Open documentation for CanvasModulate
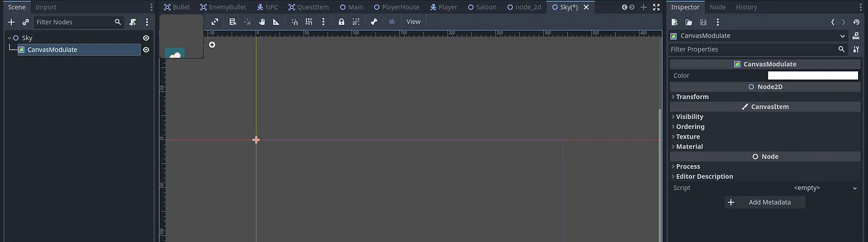Screen dimensions: 868x242 coord(856,35)
